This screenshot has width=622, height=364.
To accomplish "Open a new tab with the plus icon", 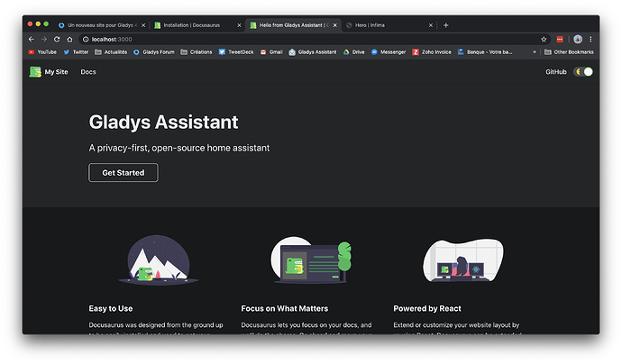I will (446, 25).
